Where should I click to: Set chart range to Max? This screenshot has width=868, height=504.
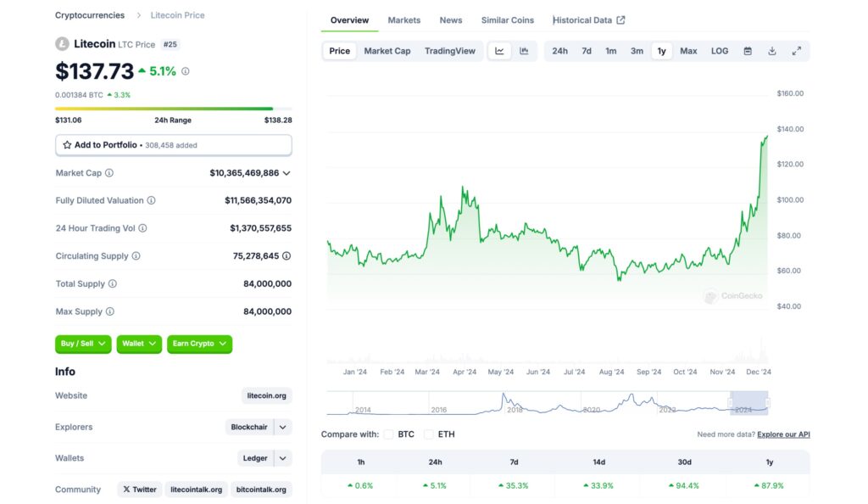tap(688, 51)
